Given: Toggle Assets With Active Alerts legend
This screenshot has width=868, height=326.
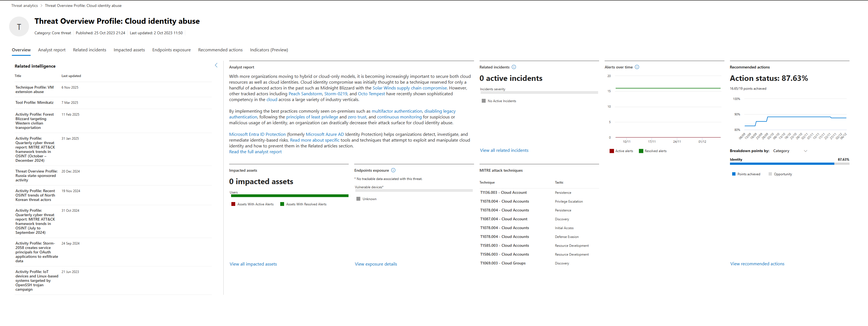Looking at the screenshot, I should pyautogui.click(x=252, y=205).
